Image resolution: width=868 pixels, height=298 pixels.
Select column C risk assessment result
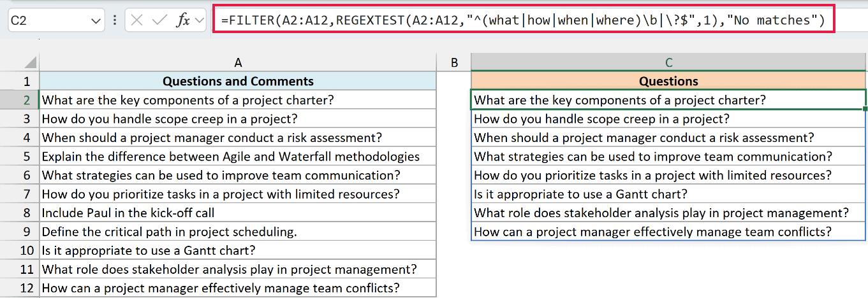point(669,138)
